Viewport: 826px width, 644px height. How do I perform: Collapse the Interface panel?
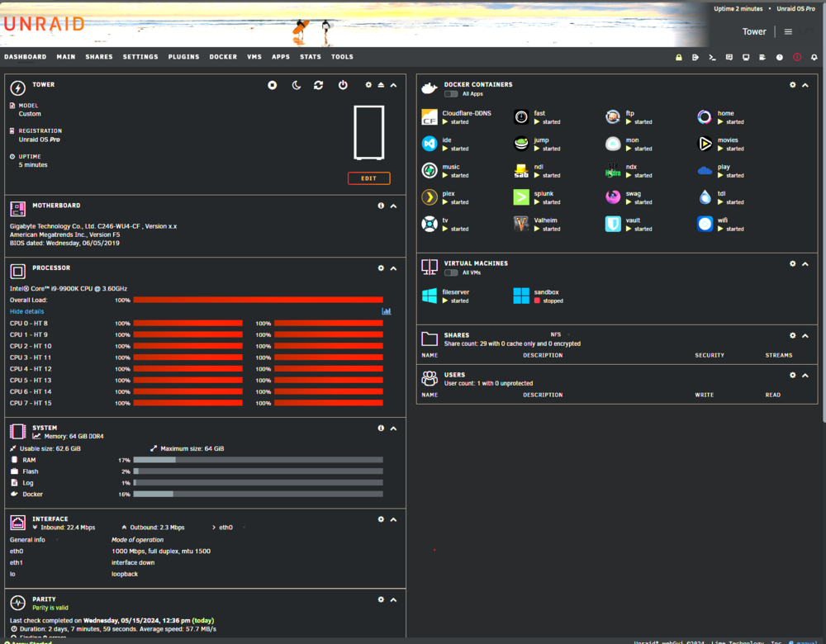(393, 519)
